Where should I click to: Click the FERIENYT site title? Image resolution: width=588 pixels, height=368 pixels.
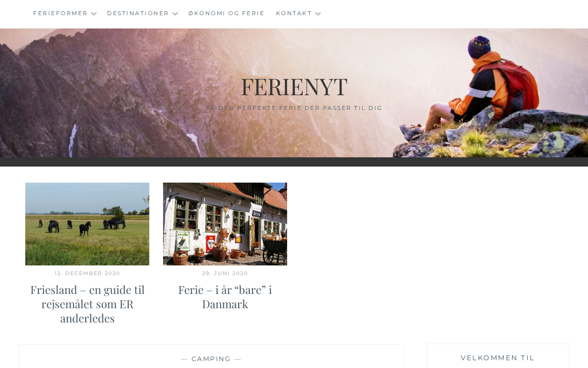294,86
